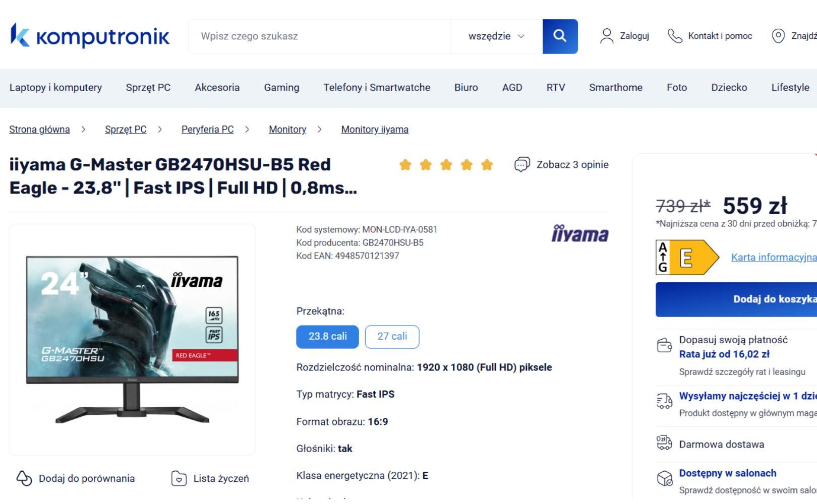Click the free delivery truck icon
This screenshot has width=817, height=504.
pos(664,443)
